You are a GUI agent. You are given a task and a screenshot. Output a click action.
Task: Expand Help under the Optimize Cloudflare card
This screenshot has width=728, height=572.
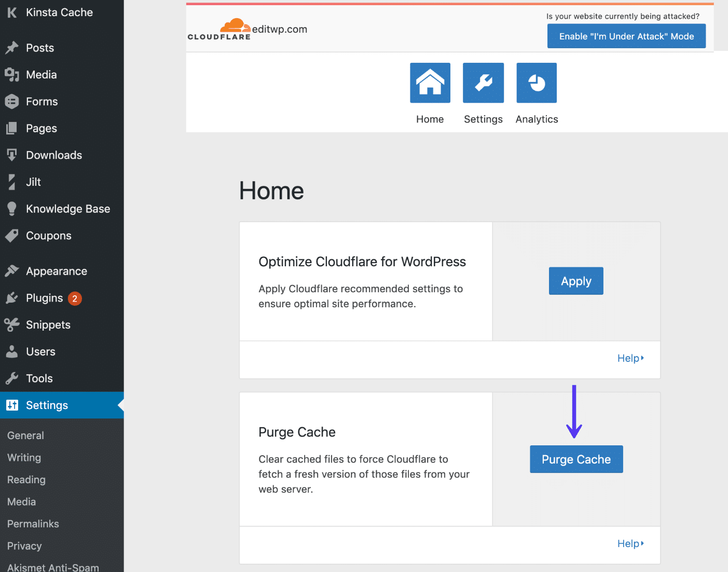(630, 358)
